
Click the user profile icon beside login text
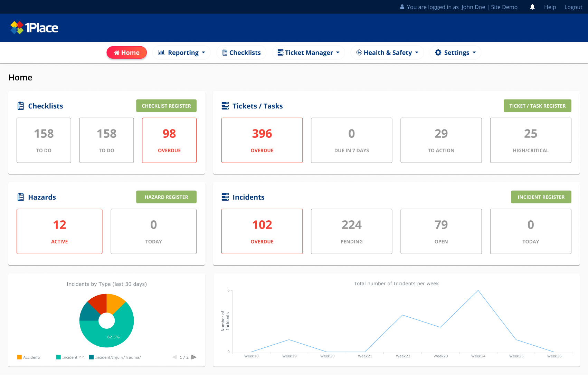pyautogui.click(x=402, y=7)
